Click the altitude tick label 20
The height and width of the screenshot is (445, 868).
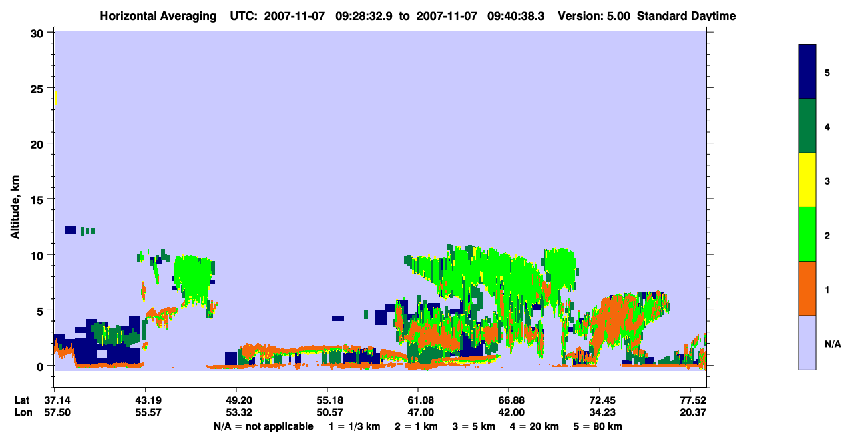[39, 143]
